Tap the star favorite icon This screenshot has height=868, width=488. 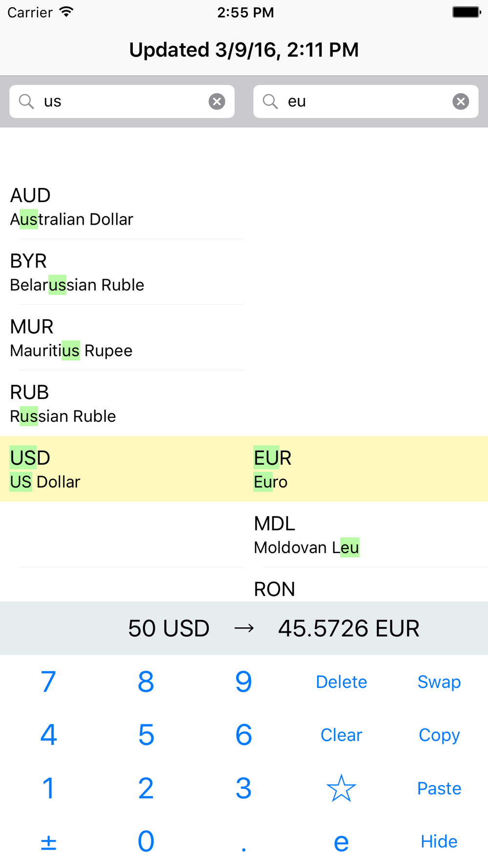tap(341, 788)
